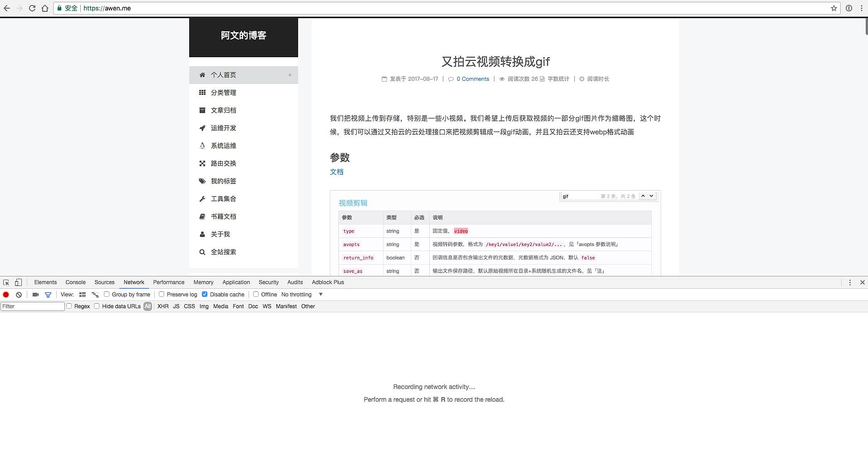Toggle the device toolbar icon
This screenshot has height=473, width=868.
tap(18, 282)
